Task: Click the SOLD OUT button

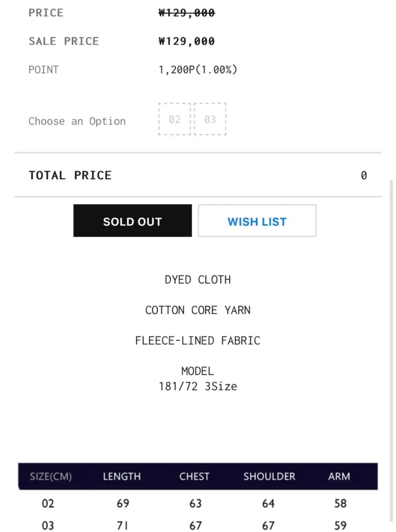Action: click(132, 221)
